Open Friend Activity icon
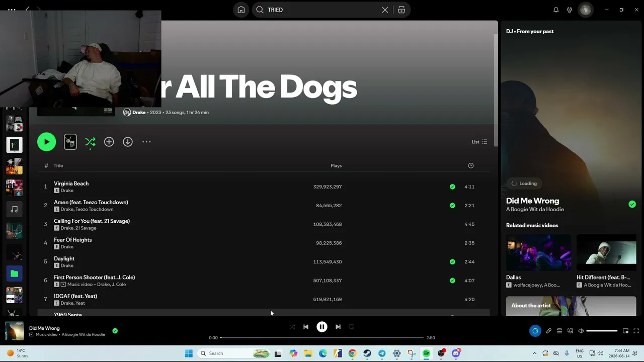The image size is (644, 362). (x=570, y=10)
